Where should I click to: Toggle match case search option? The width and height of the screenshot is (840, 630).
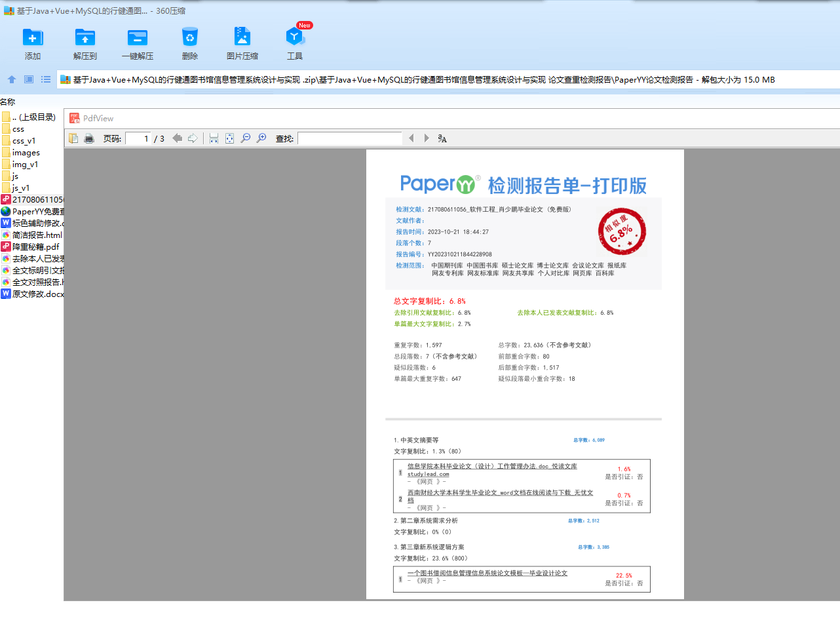(442, 138)
